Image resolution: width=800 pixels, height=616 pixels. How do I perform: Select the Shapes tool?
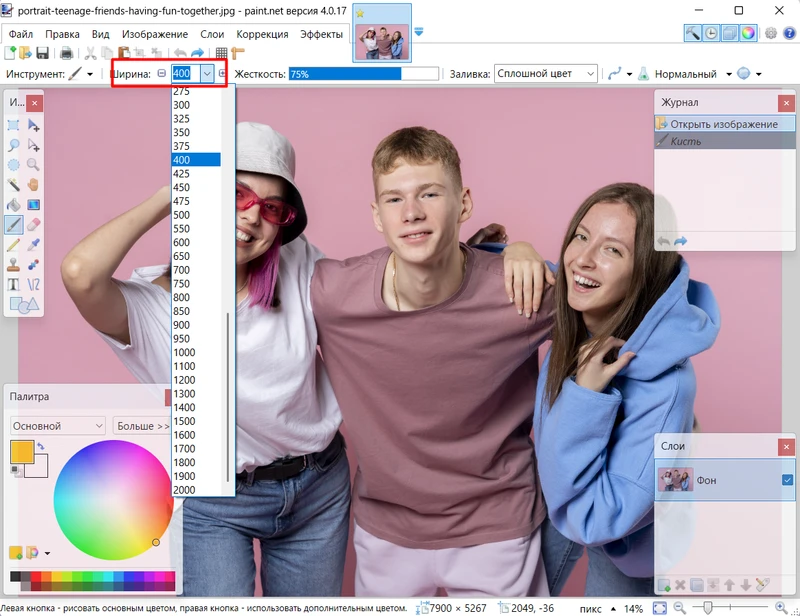pos(24,305)
